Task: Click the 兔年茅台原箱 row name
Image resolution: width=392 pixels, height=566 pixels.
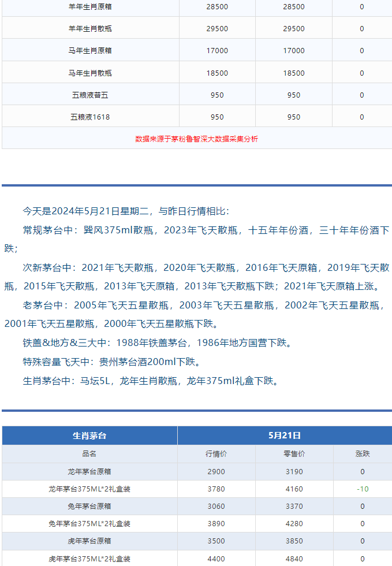Action: [89, 506]
